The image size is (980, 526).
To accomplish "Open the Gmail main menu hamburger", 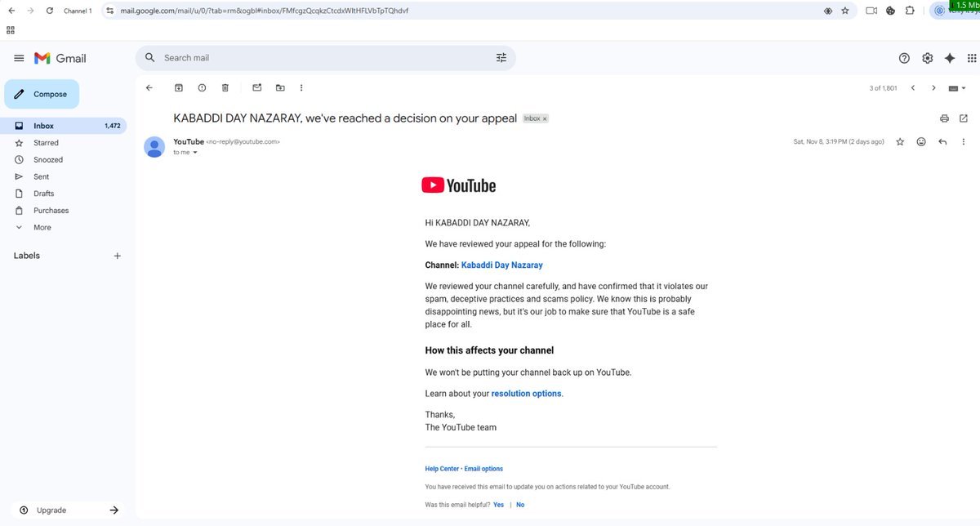I will click(19, 58).
